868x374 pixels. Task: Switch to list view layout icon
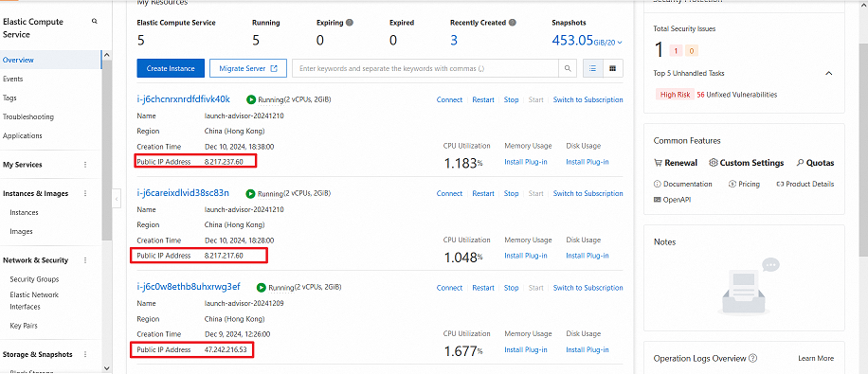[593, 68]
